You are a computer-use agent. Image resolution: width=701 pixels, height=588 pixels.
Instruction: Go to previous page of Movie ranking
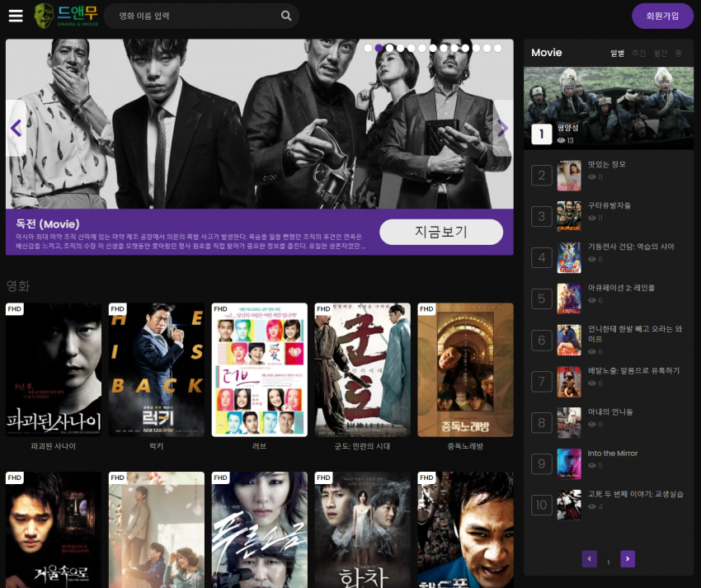(x=589, y=558)
